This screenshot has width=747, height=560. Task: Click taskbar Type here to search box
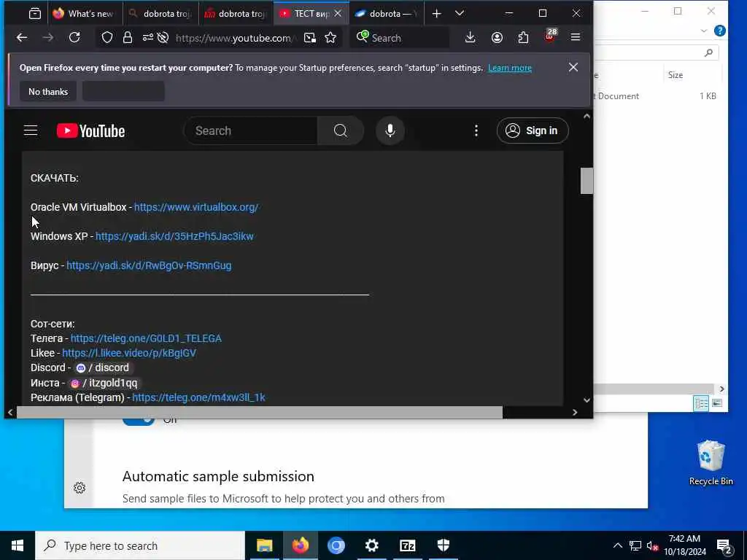(140, 545)
